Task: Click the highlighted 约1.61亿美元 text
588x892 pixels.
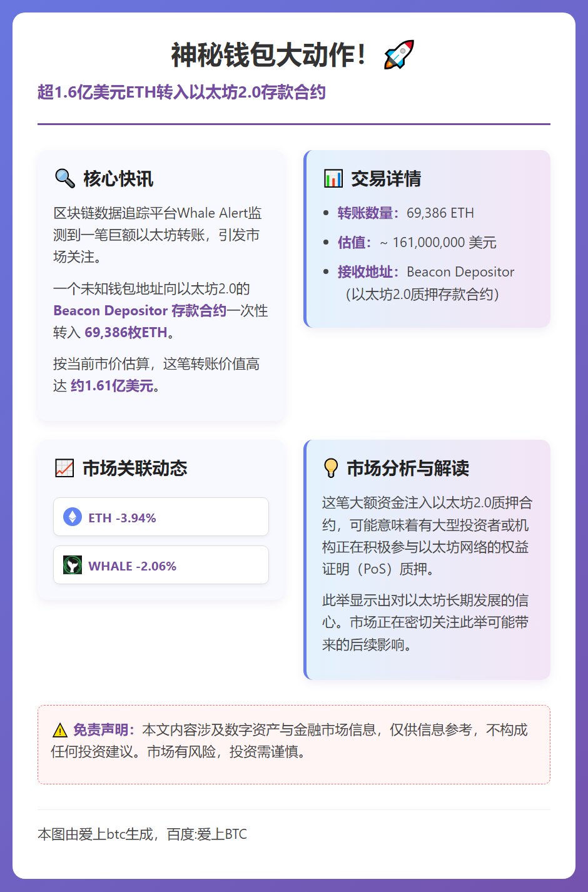Action: click(x=112, y=386)
